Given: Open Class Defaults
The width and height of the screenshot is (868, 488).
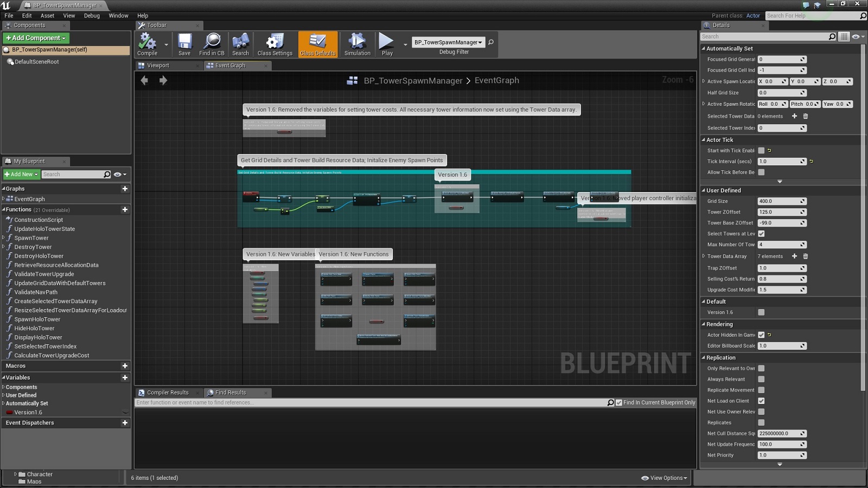Looking at the screenshot, I should click(x=318, y=44).
